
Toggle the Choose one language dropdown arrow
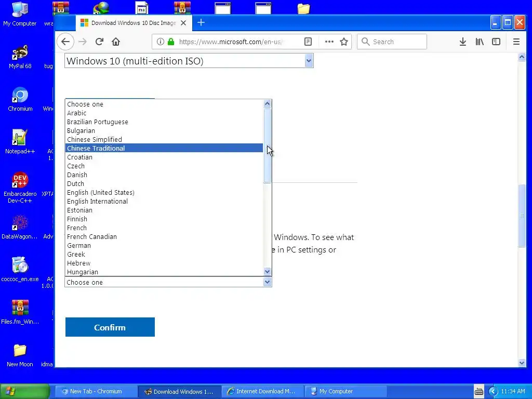(268, 282)
